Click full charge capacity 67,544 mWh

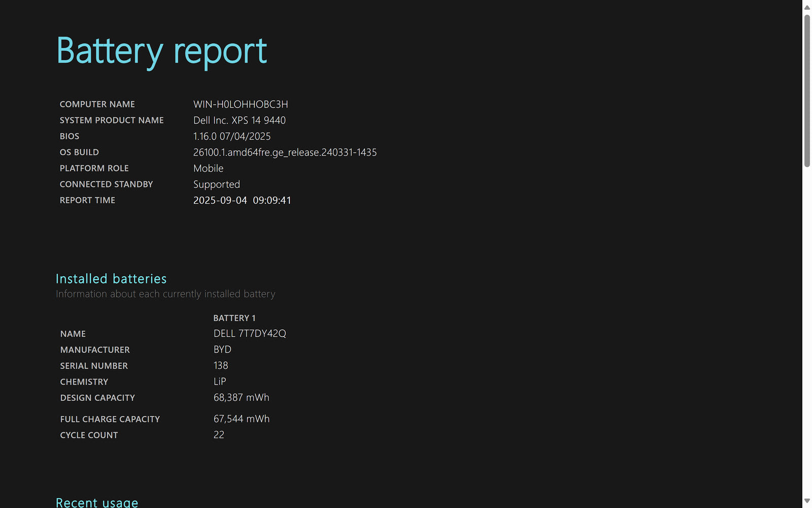242,419
